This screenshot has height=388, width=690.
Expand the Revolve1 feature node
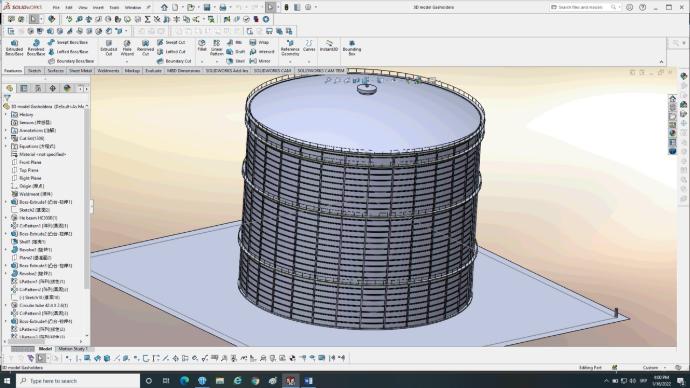click(6, 249)
